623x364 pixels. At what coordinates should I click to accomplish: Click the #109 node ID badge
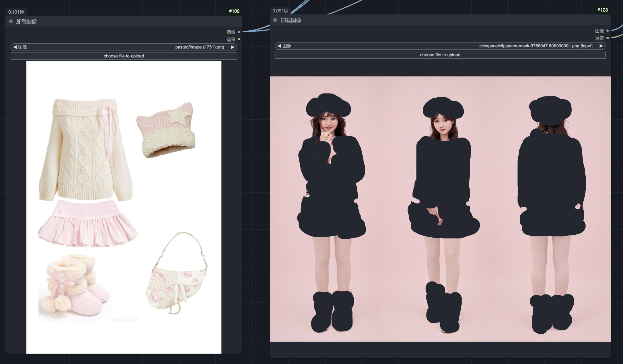pos(234,11)
